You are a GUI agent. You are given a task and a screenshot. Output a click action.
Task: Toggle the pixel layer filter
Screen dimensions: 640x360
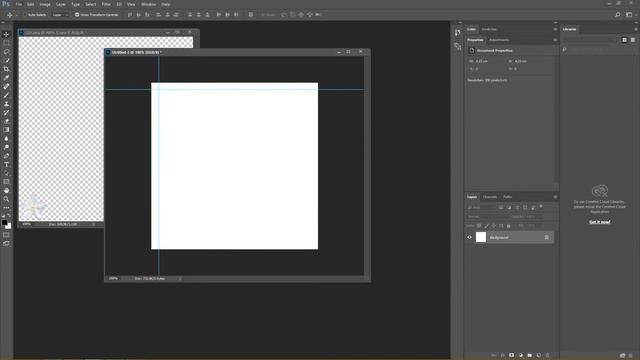(x=501, y=208)
